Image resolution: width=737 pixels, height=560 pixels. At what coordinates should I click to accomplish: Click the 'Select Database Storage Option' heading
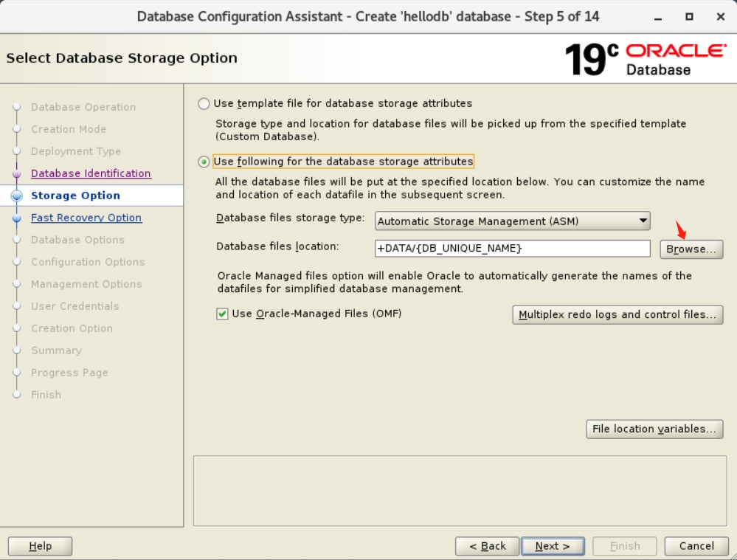point(122,58)
